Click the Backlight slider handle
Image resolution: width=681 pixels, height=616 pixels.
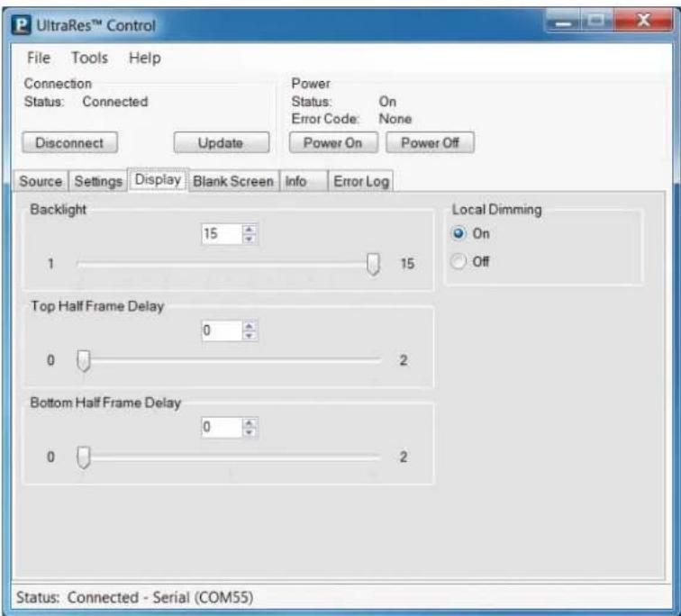click(373, 265)
